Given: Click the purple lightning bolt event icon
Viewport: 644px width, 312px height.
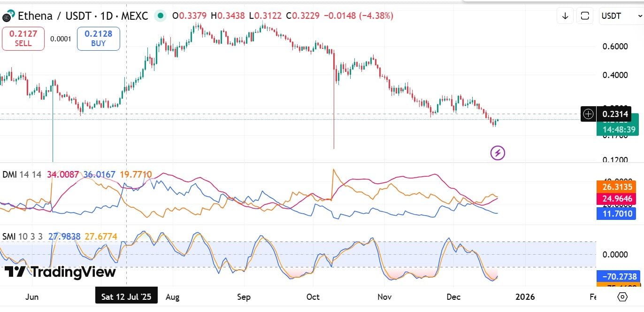Looking at the screenshot, I should click(498, 153).
